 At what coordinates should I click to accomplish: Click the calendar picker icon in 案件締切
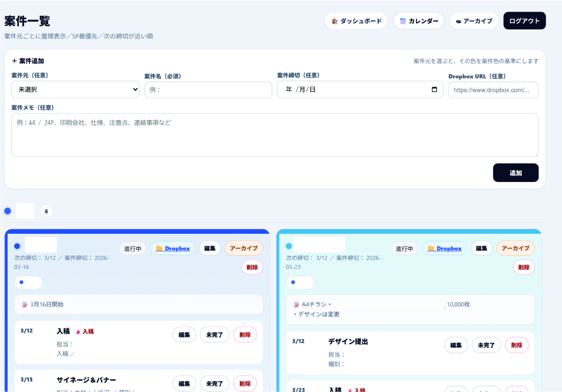coord(434,90)
